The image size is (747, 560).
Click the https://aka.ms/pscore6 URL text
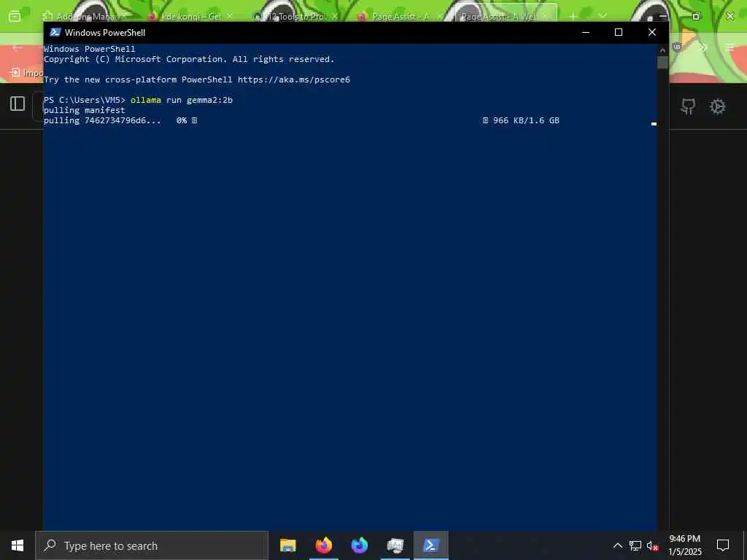(x=294, y=79)
